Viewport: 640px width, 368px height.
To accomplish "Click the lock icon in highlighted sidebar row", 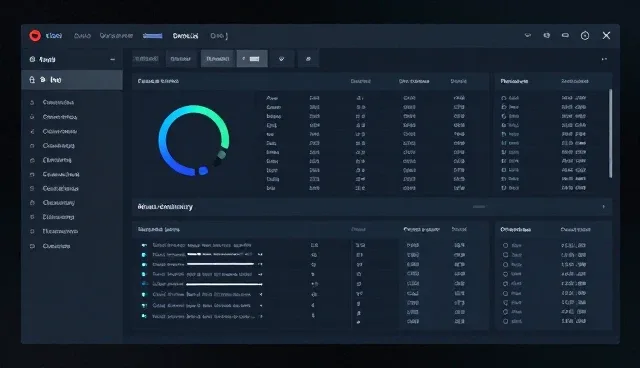I will click(x=32, y=80).
